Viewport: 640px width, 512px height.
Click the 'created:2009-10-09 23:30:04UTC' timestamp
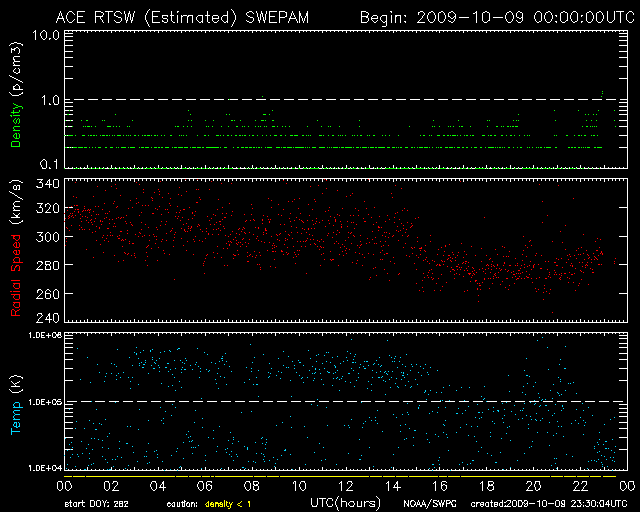tap(549, 504)
